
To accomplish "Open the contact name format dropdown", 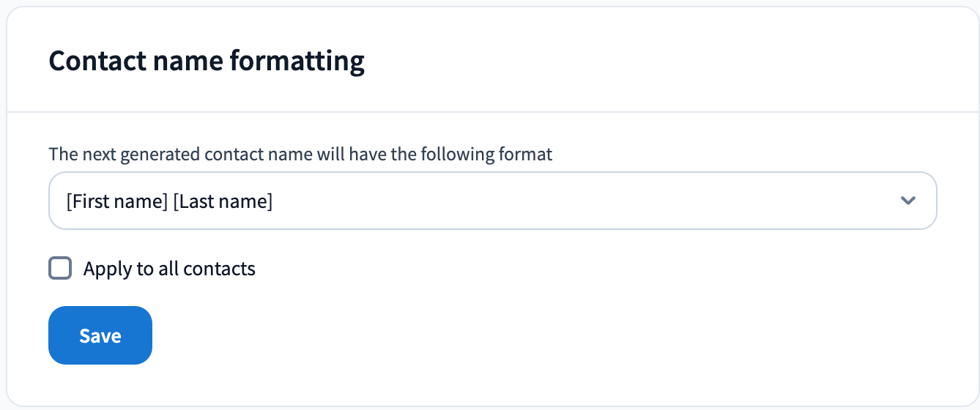I will [492, 201].
